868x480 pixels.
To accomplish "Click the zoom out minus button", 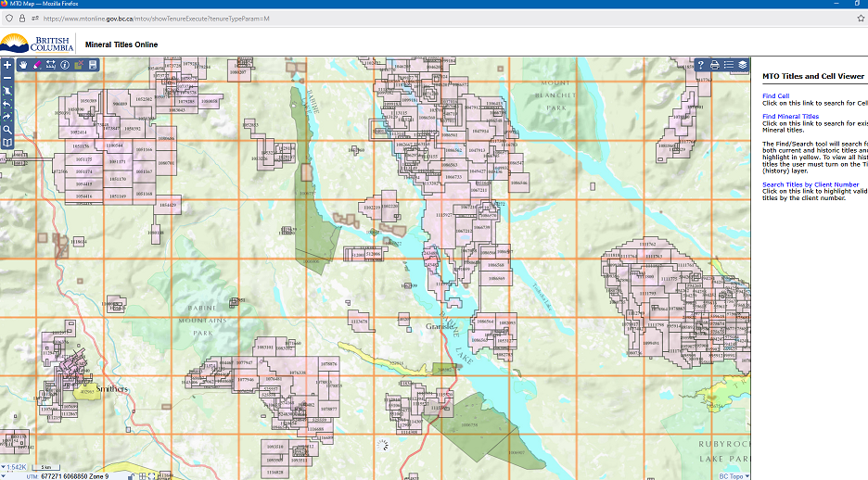I will pyautogui.click(x=7, y=79).
